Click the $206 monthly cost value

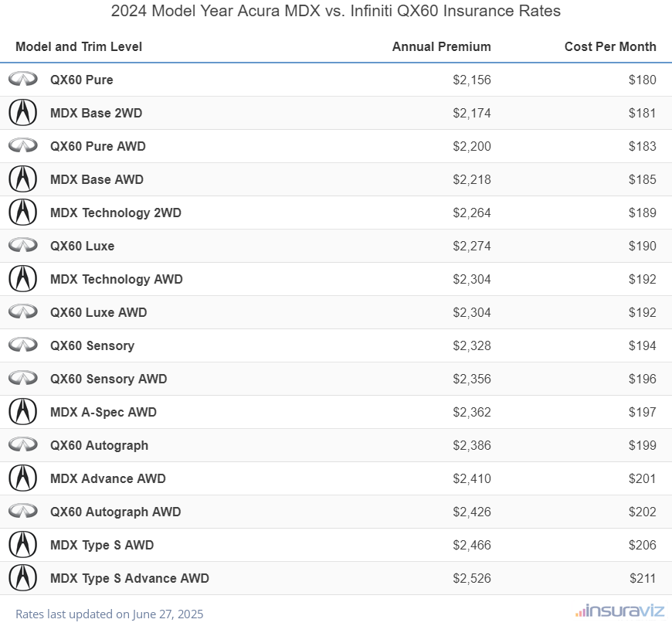pos(643,545)
